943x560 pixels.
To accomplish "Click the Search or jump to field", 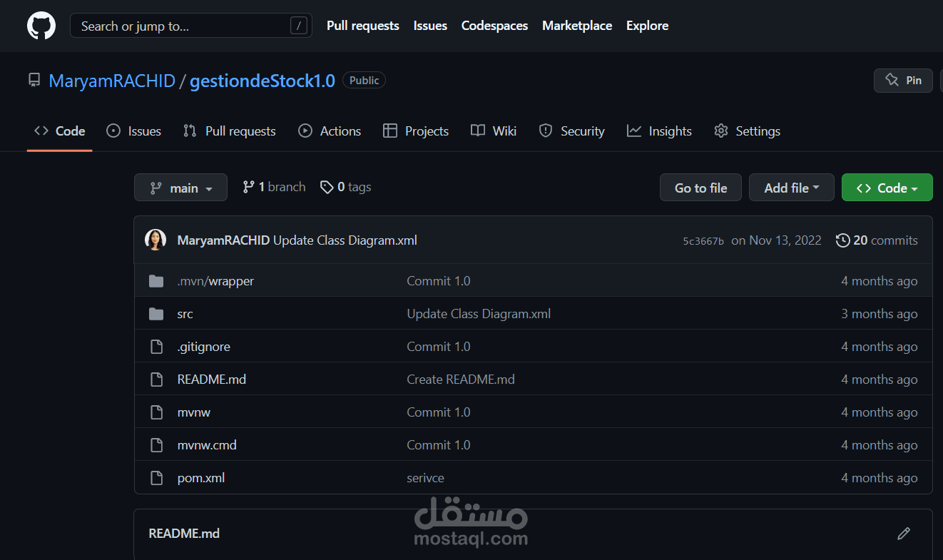I will pyautogui.click(x=191, y=26).
